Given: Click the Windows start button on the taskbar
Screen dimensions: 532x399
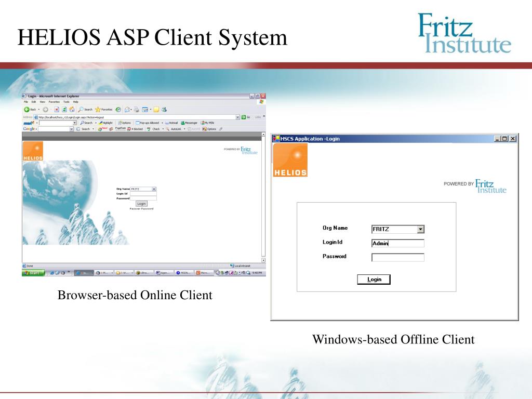Looking at the screenshot, I should coord(33,273).
